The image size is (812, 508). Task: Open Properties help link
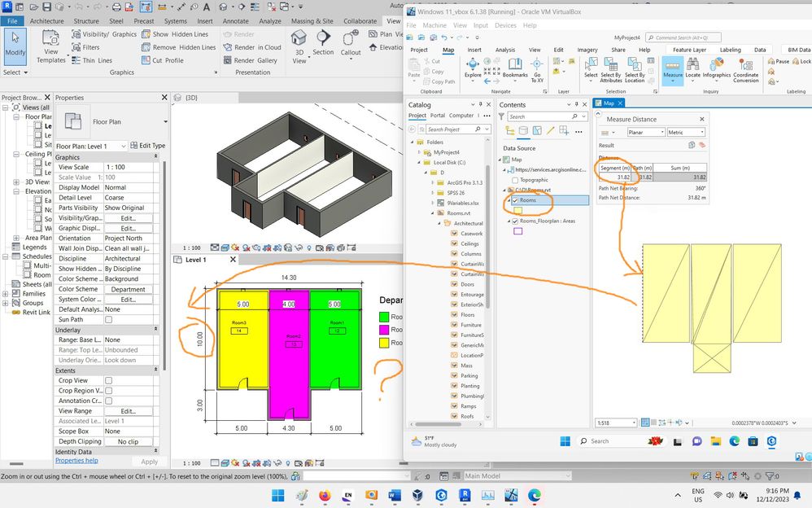tap(76, 460)
